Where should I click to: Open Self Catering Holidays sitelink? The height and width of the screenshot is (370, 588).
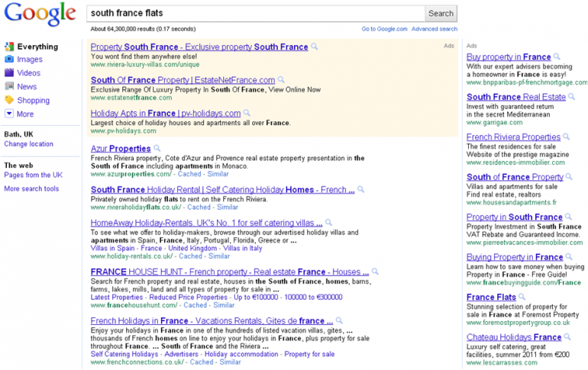pos(124,354)
